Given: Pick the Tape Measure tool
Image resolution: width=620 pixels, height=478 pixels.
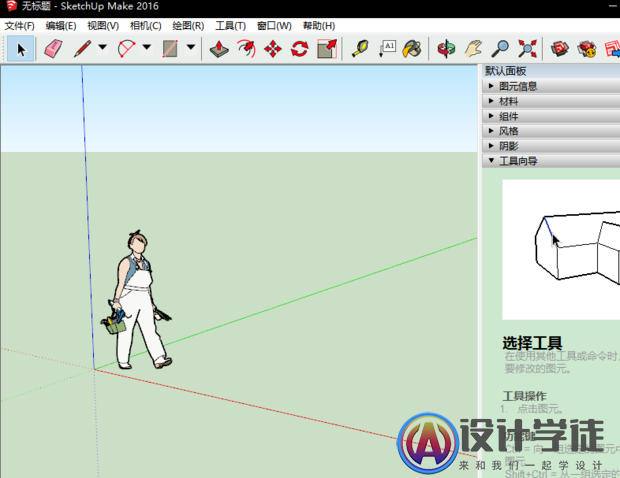Looking at the screenshot, I should pos(360,49).
